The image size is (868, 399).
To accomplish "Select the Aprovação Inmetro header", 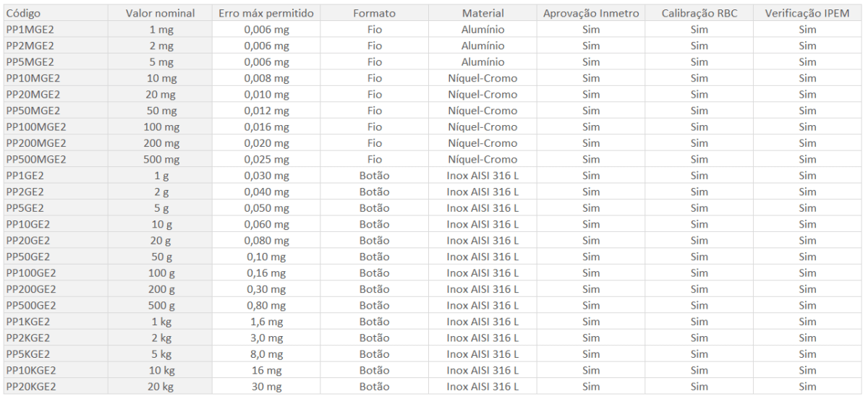I will pos(591,14).
